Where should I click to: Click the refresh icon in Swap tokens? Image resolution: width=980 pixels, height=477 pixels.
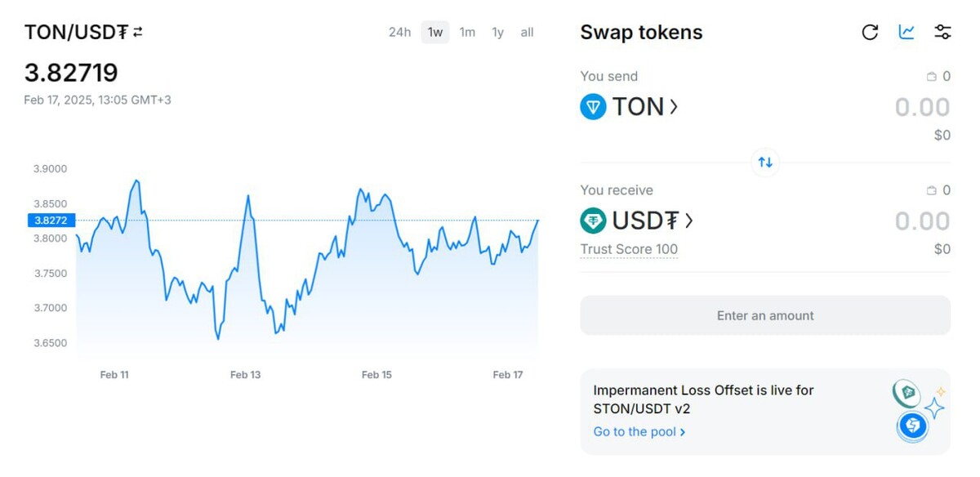click(x=870, y=33)
